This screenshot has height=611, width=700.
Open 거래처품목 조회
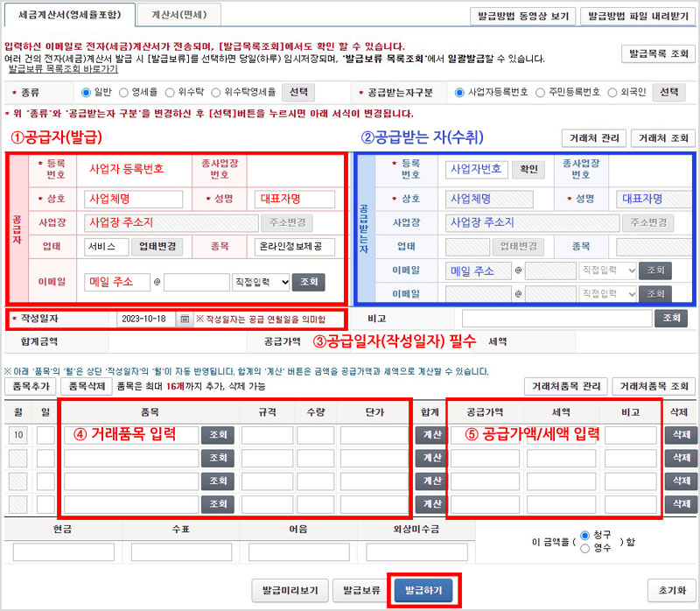[x=654, y=386]
